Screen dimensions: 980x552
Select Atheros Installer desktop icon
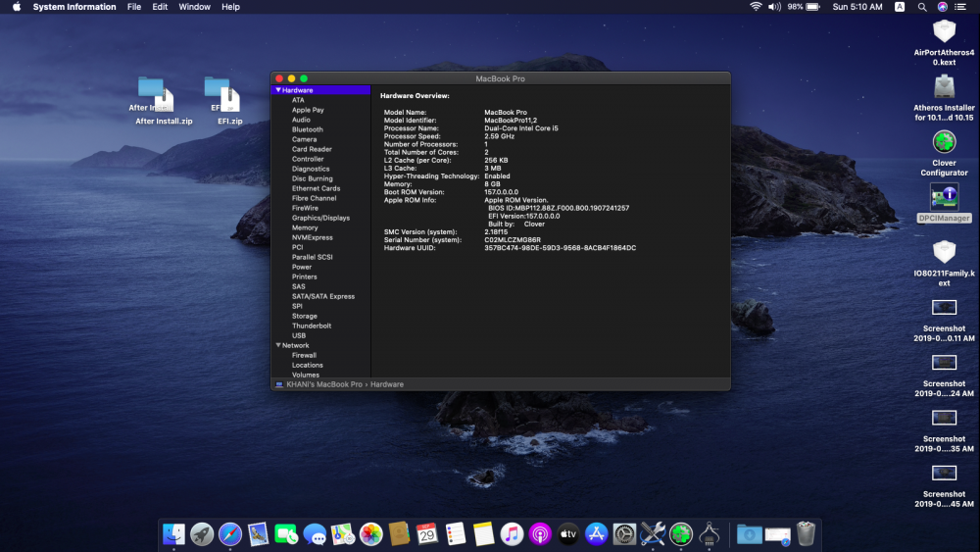[x=944, y=87]
